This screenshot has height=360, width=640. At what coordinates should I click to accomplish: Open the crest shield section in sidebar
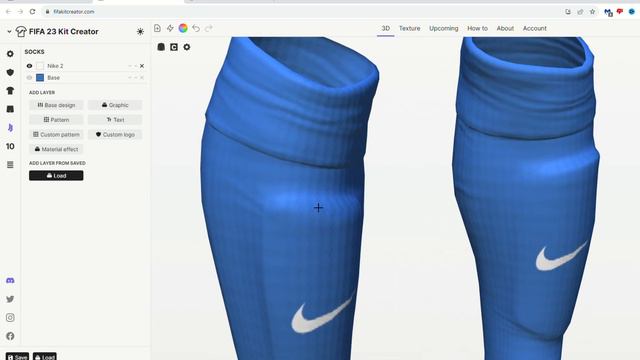[x=10, y=72]
